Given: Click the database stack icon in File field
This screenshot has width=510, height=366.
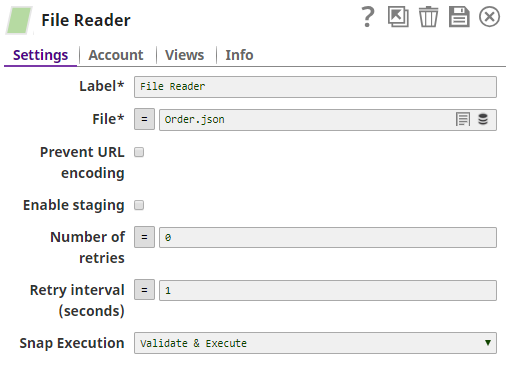Looking at the screenshot, I should [483, 119].
